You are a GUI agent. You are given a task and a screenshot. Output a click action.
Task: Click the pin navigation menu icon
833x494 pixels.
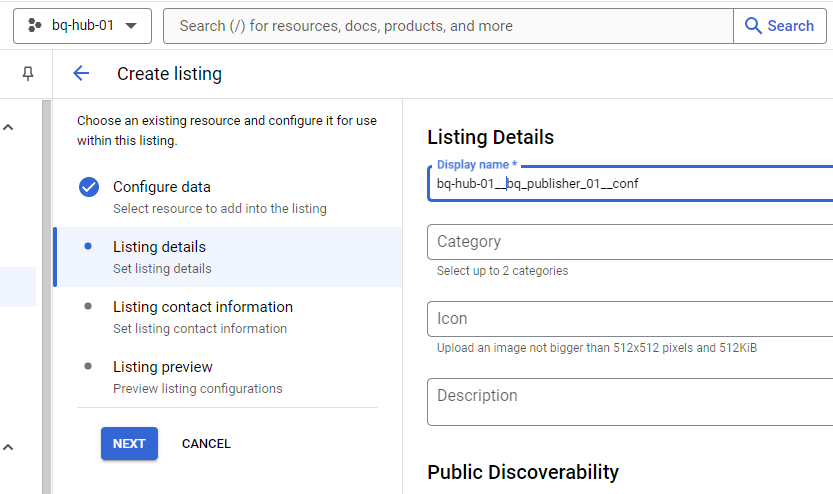(x=28, y=73)
